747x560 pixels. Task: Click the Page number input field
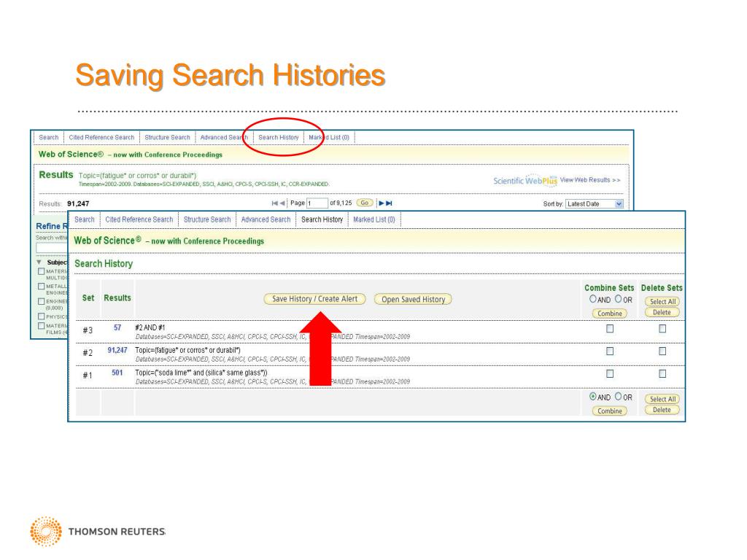point(317,203)
